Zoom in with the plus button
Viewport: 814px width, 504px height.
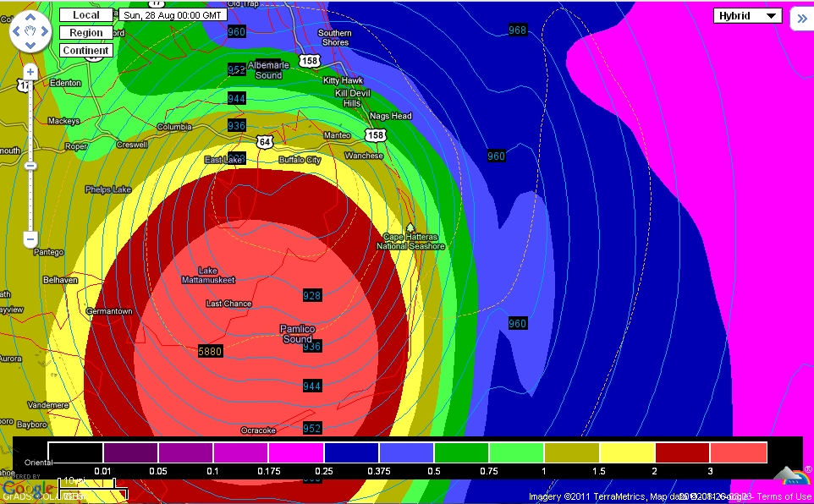(x=30, y=72)
